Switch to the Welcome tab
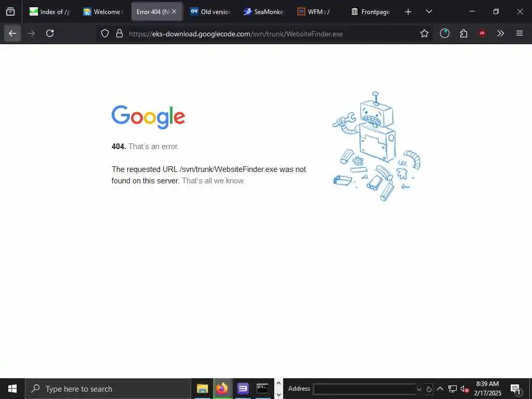Screen dimensions: 532x399 pos(103,12)
